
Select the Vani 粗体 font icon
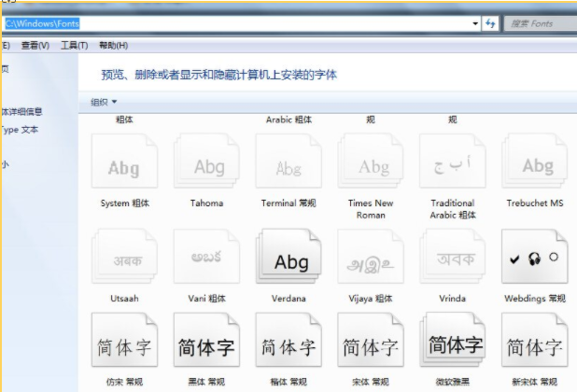point(207,257)
